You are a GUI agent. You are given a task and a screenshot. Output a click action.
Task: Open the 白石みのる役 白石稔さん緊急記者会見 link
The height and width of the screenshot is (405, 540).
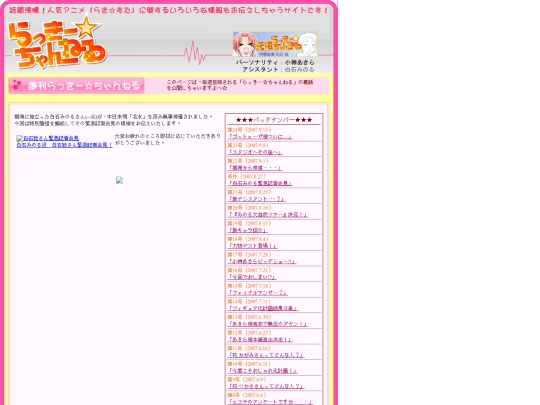[64, 145]
